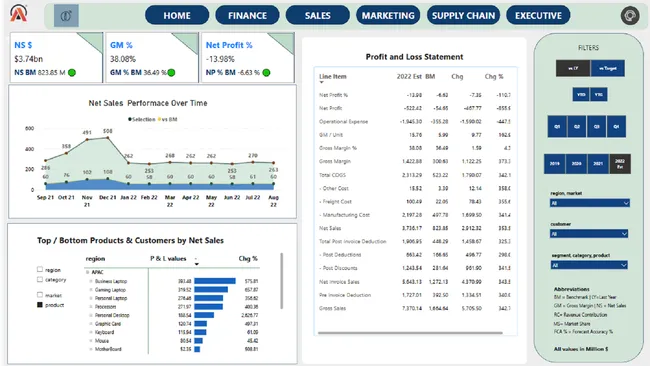Select fiscal year 2021

point(598,164)
